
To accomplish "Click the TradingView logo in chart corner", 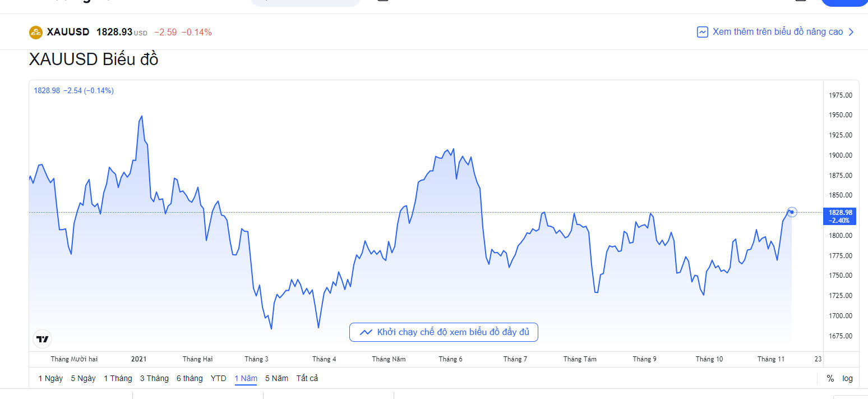I will 43,339.
